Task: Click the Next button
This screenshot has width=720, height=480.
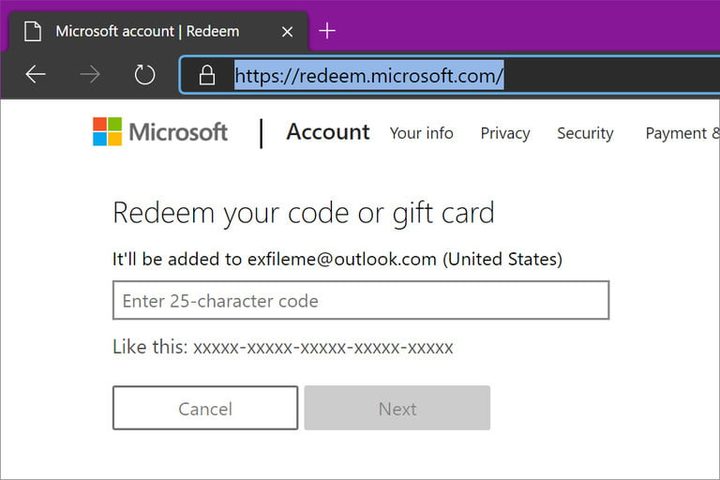Action: (397, 408)
